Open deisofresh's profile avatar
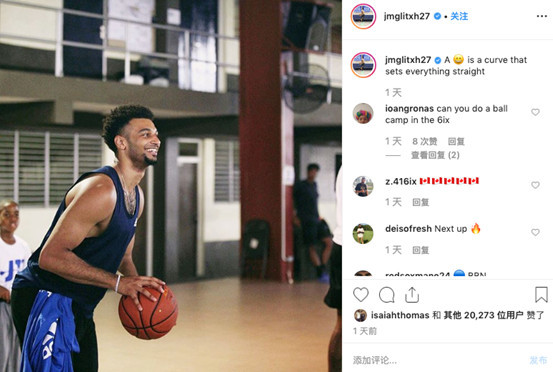Viewport: 553px width, 372px height. 363,233
